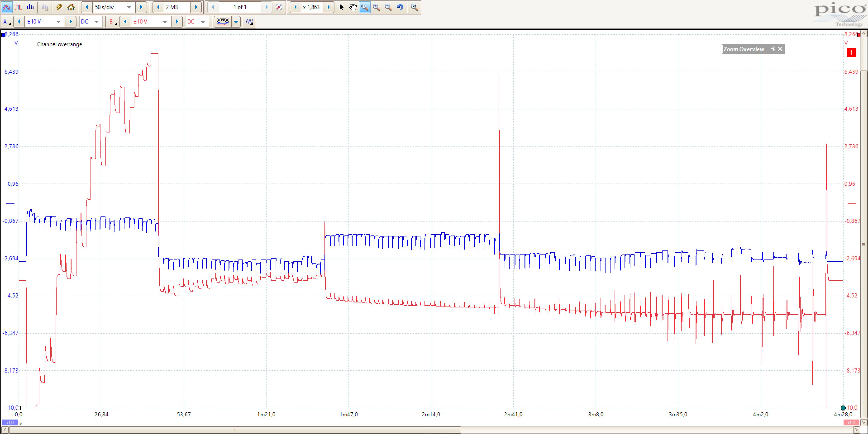Increase sample count right of 2 MS
The image size is (868, 434).
(x=196, y=7)
